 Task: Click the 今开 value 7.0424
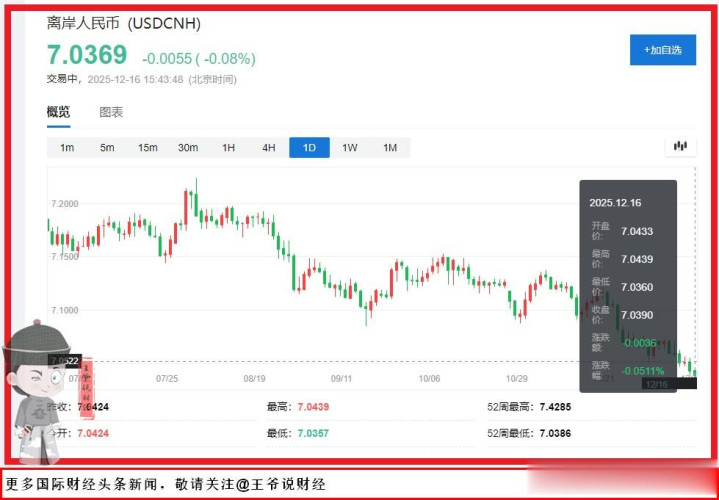coord(93,433)
